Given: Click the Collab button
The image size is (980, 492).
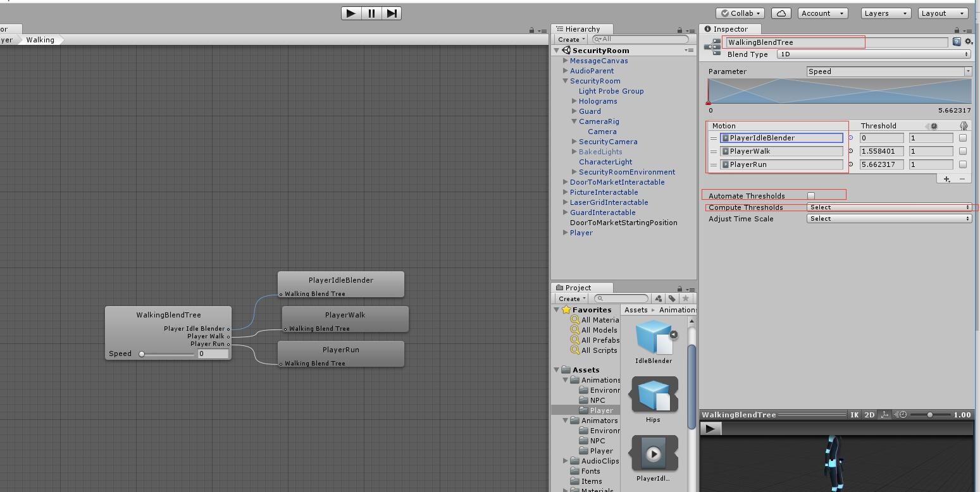Looking at the screenshot, I should tap(740, 13).
